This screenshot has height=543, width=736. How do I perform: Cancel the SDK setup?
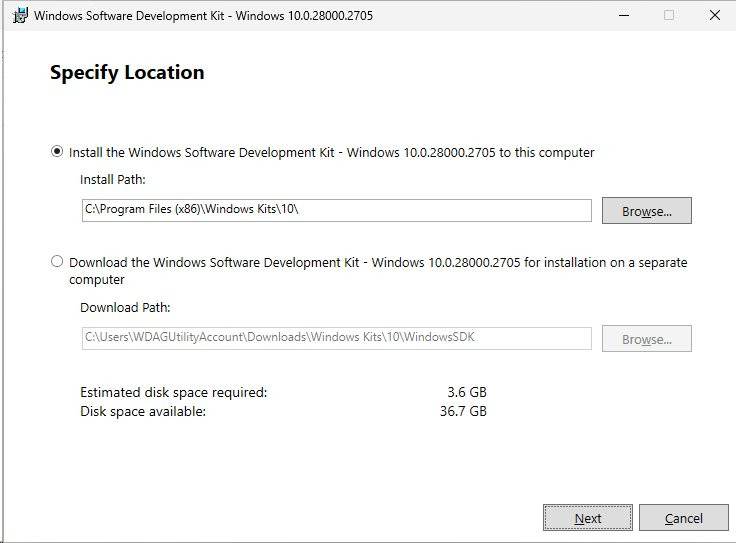[683, 518]
